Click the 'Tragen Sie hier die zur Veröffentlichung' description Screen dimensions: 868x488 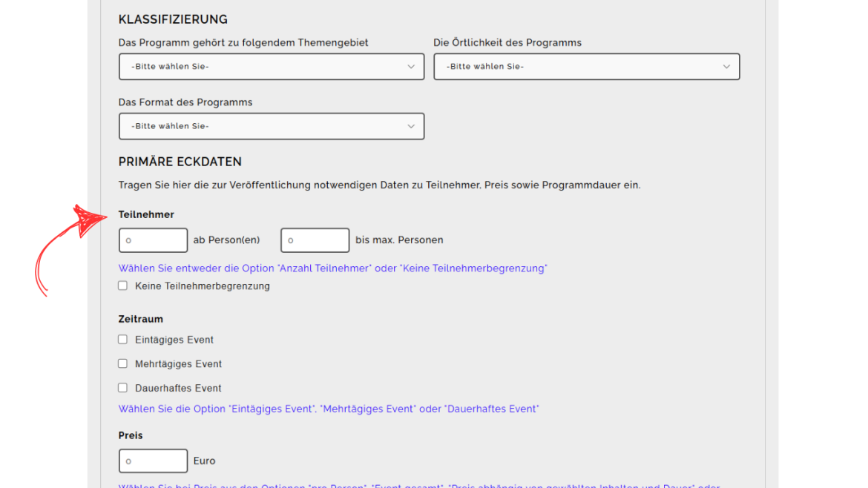[x=379, y=185]
